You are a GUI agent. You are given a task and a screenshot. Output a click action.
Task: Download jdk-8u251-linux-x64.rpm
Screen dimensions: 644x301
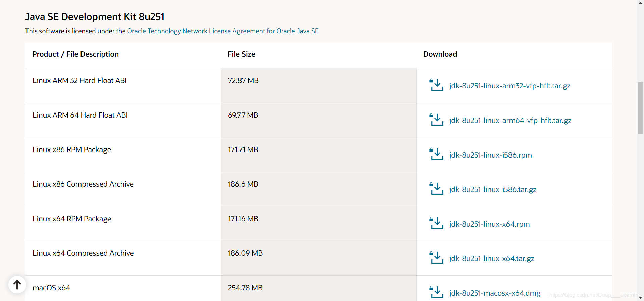[489, 224]
